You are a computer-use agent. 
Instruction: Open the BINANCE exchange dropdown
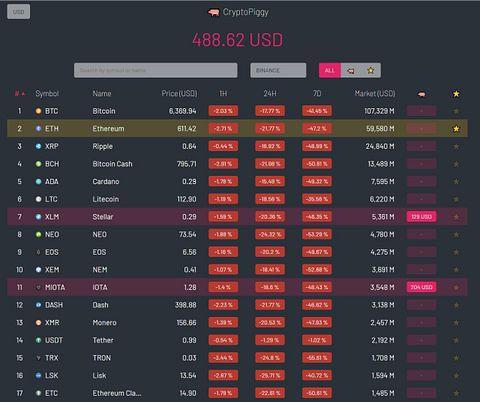coord(278,70)
